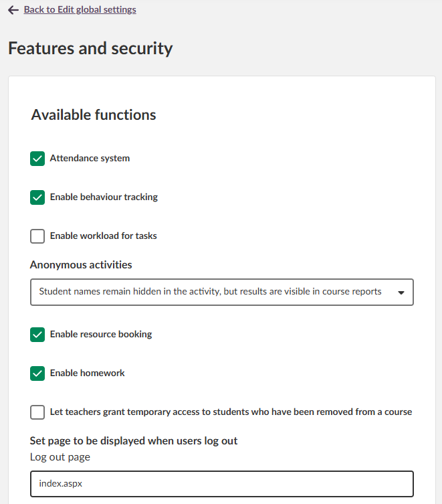Uncheck the Attendance system checkbox
The height and width of the screenshot is (504, 442).
tap(37, 159)
